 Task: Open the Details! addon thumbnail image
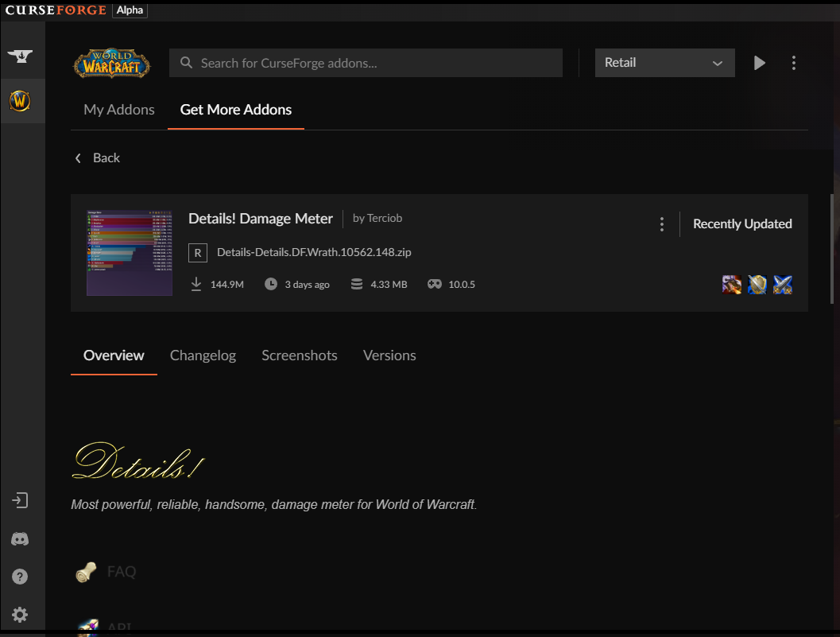pyautogui.click(x=130, y=253)
